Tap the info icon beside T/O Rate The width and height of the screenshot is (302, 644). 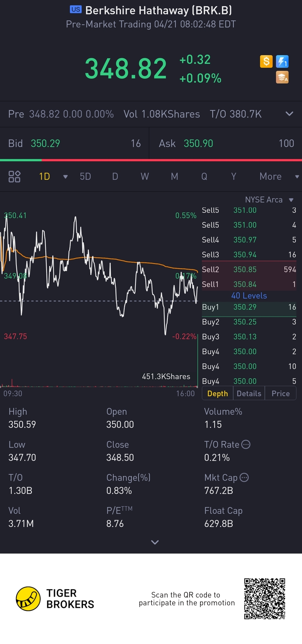[246, 444]
